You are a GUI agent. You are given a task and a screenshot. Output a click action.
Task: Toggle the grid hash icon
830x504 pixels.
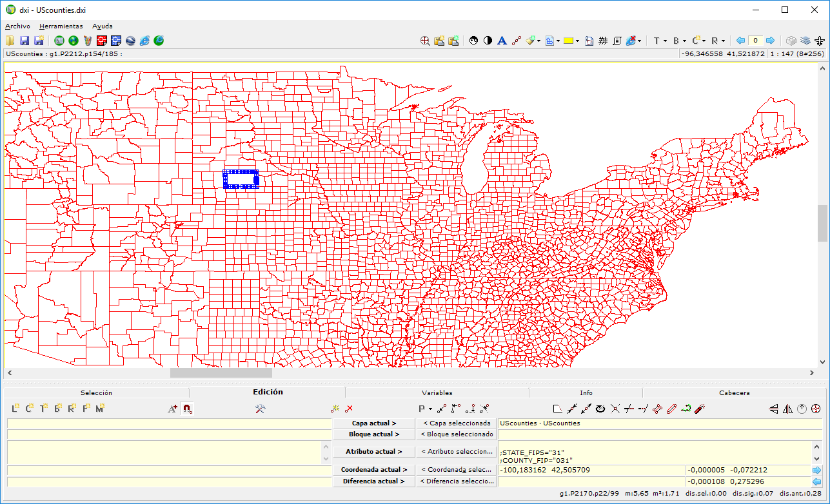603,41
